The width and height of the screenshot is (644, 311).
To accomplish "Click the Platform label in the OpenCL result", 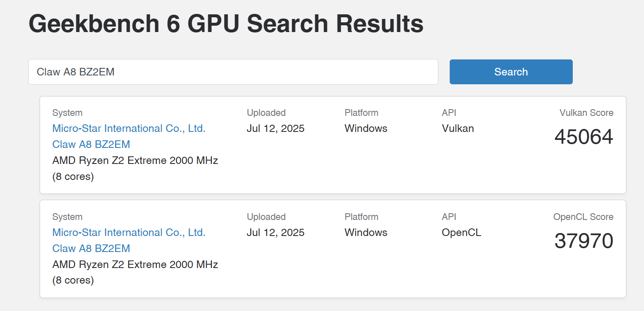I will pos(361,217).
